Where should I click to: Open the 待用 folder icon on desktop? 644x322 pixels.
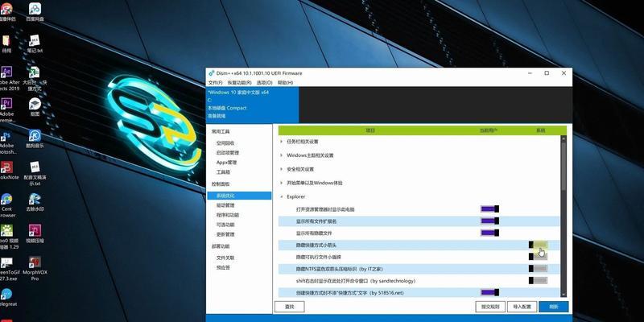pos(6,43)
